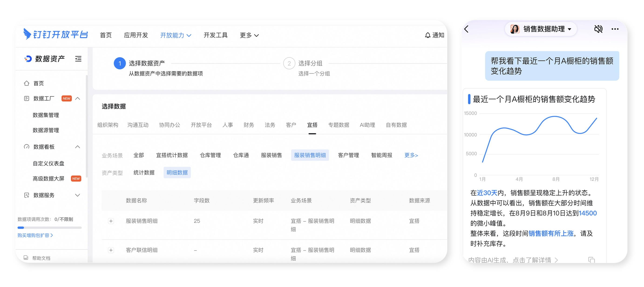Click step 1 circle 选择数据资产

[120, 63]
